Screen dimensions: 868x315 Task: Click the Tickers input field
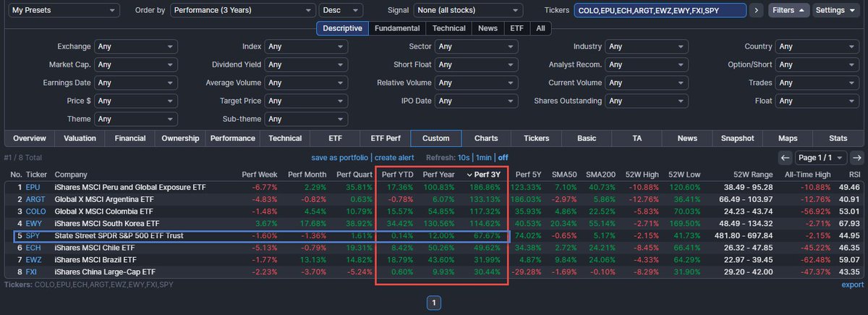[659, 11]
